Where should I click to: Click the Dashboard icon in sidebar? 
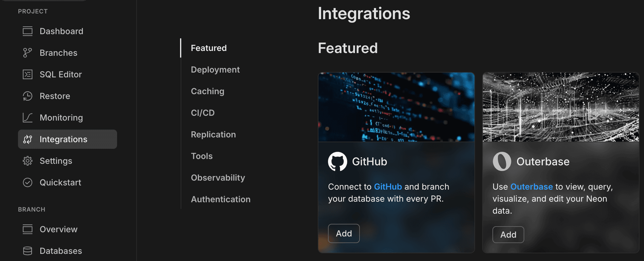28,31
